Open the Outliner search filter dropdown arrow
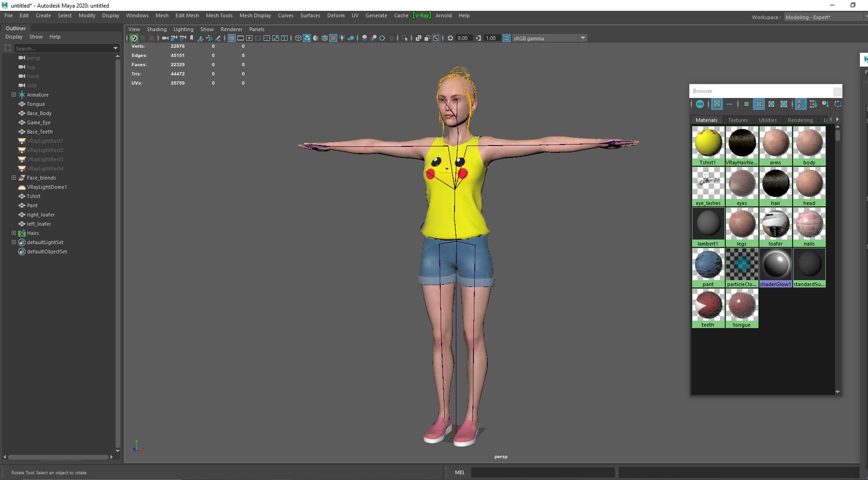This screenshot has width=868, height=480. pyautogui.click(x=116, y=48)
